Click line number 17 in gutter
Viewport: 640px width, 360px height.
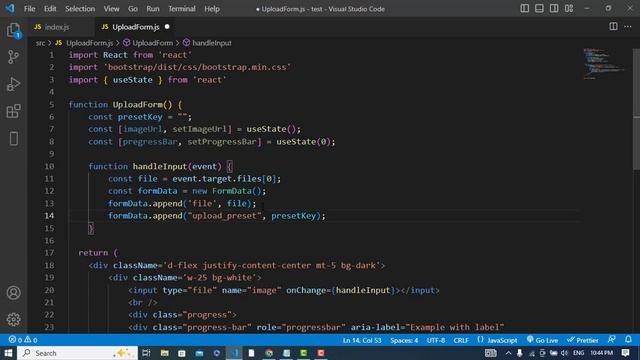49,253
